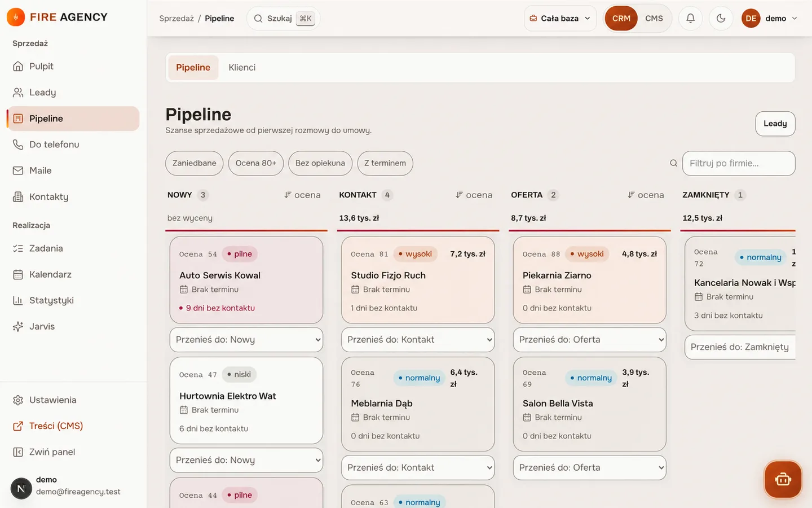The image size is (812, 508).
Task: Switch to CMS mode
Action: 654,18
